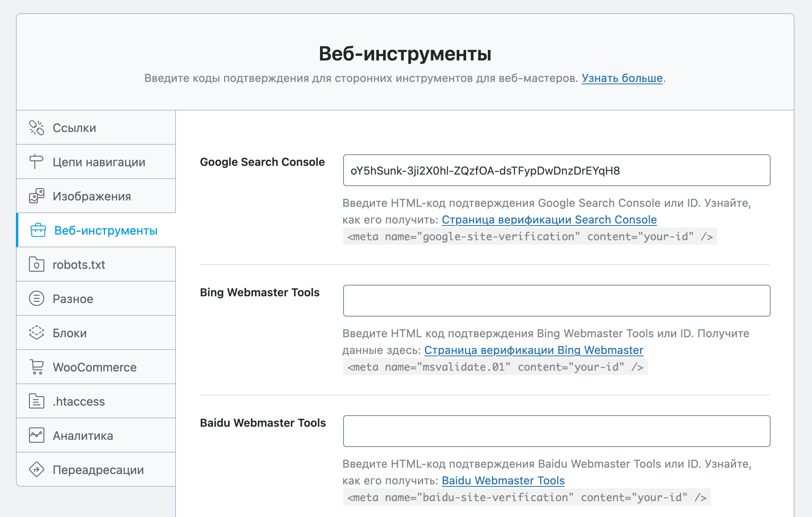812x517 pixels.
Task: Click into the Baidu Webmaster Tools field
Action: pyautogui.click(x=556, y=431)
